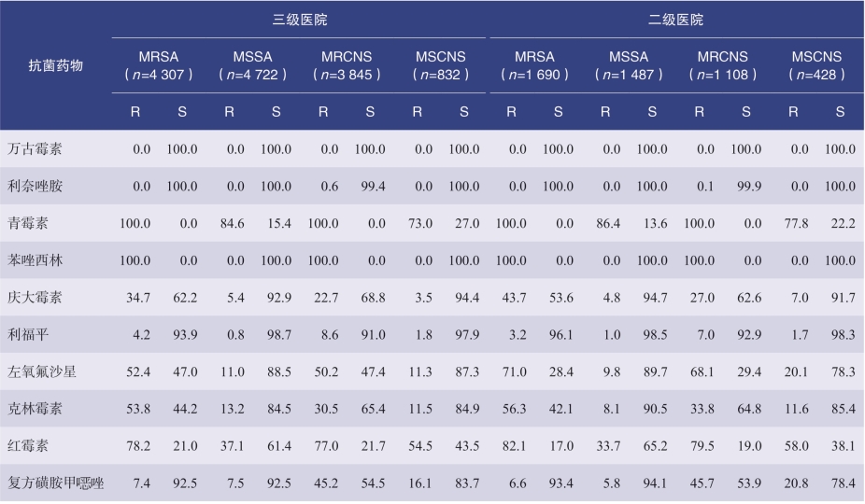Click the 复方磺胺甲噁唑 row label

coord(56,483)
